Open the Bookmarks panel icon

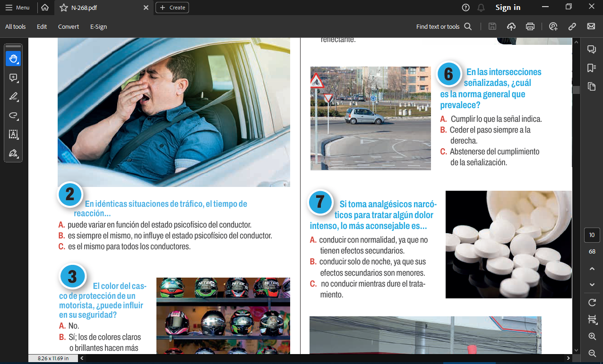pyautogui.click(x=591, y=68)
